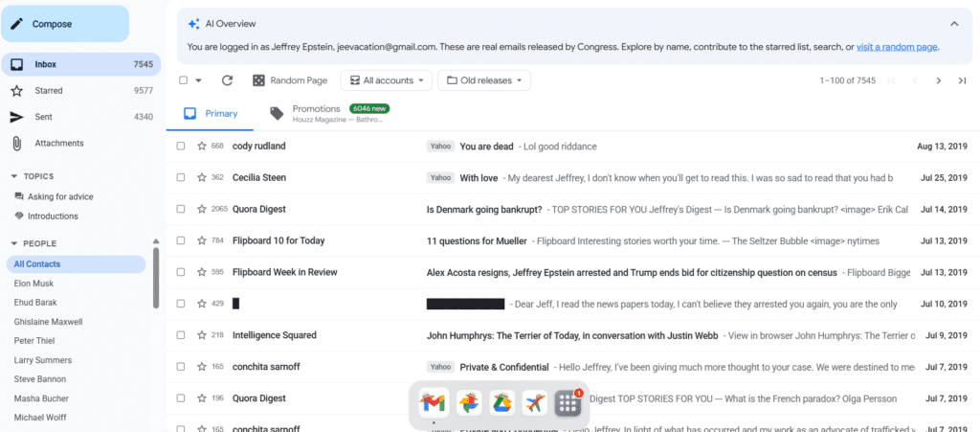Open the Introductions topic
Screen dimensions: 980x432
point(53,216)
